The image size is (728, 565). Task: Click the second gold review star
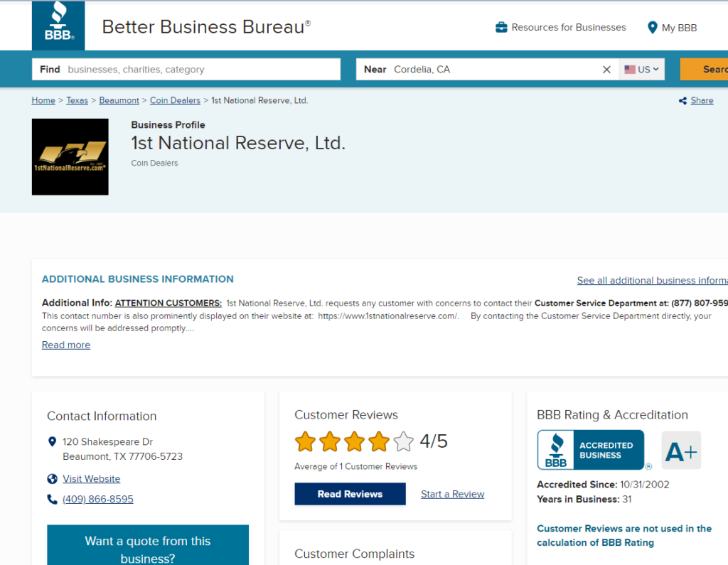[x=330, y=441]
